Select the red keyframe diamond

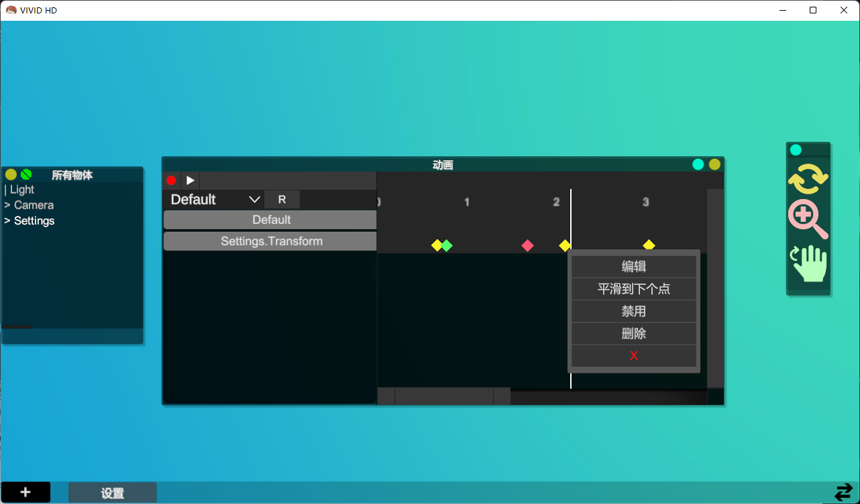point(527,245)
